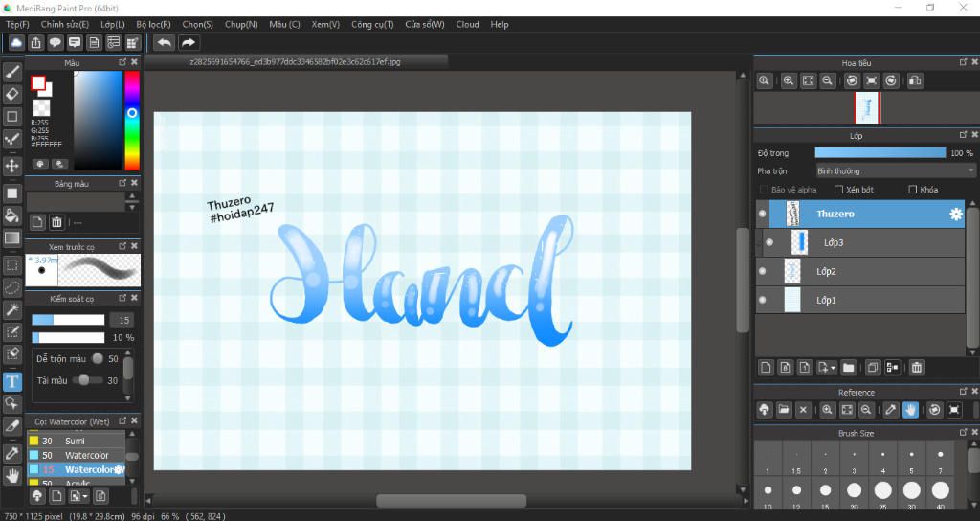Select the Gradient tool
980x521 pixels.
tap(11, 238)
